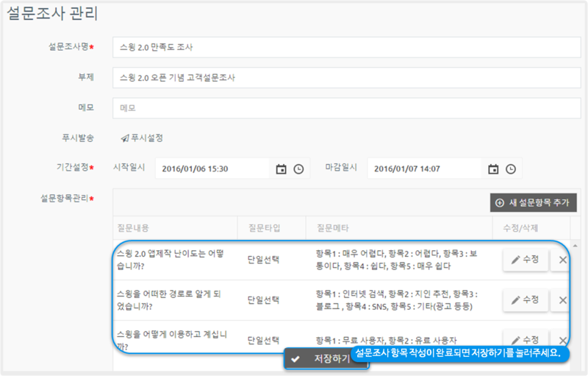588x376 pixels.
Task: Edit the 어떠한 경로로 알게 question
Action: point(526,299)
